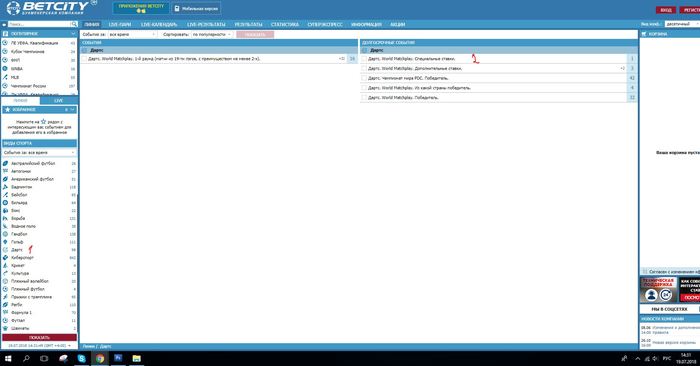Image resolution: width=700 pixels, height=366 pixels.
Task: Open the 'События за: все время' dropdown
Action: click(132, 34)
